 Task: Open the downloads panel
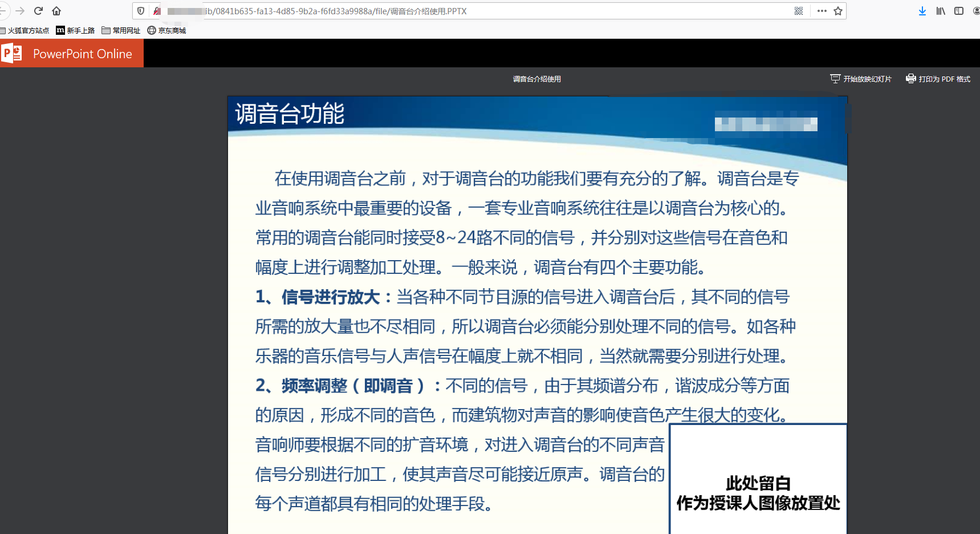pyautogui.click(x=922, y=11)
